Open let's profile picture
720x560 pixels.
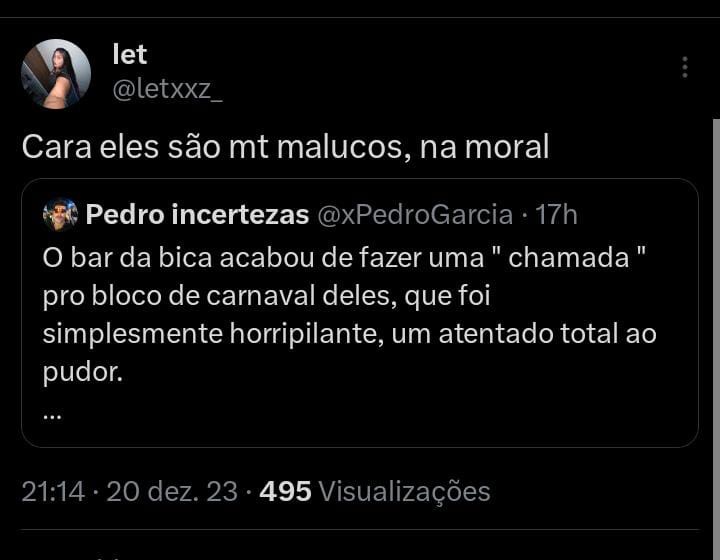tap(56, 74)
